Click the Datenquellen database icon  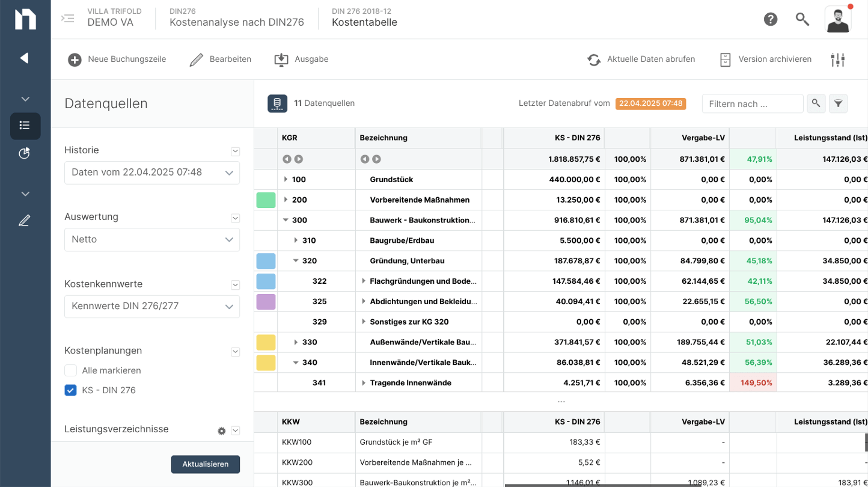(x=277, y=103)
